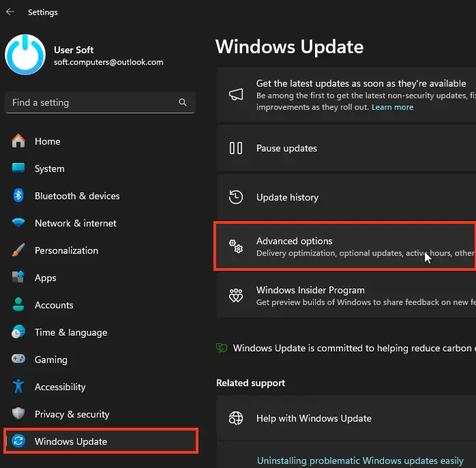Open Privacy & security settings
Viewport: 476px width, 468px height.
72,414
